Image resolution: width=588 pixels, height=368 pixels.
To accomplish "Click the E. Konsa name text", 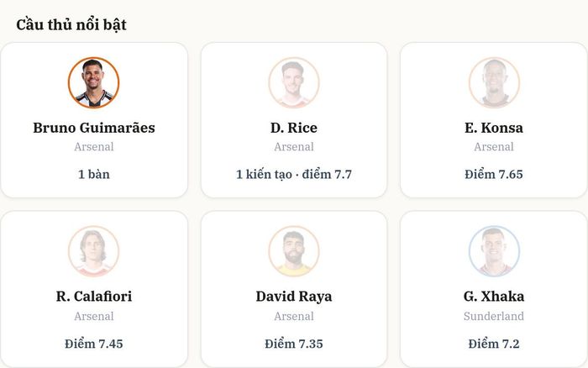I will (494, 128).
